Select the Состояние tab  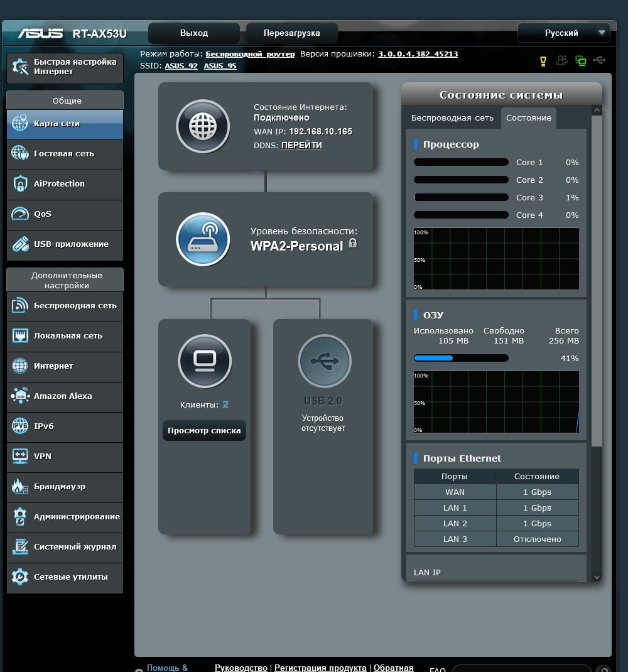tap(529, 118)
